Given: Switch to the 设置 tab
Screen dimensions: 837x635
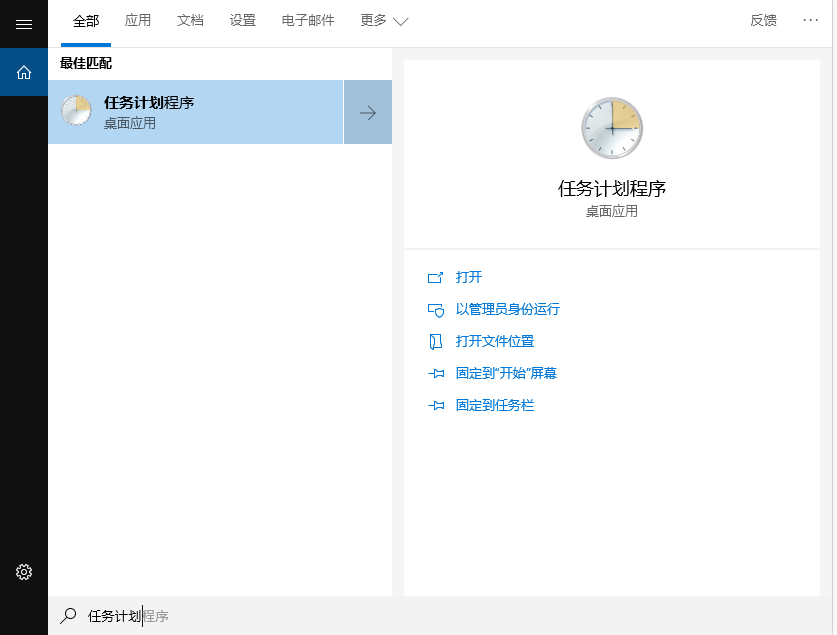Looking at the screenshot, I should click(242, 21).
